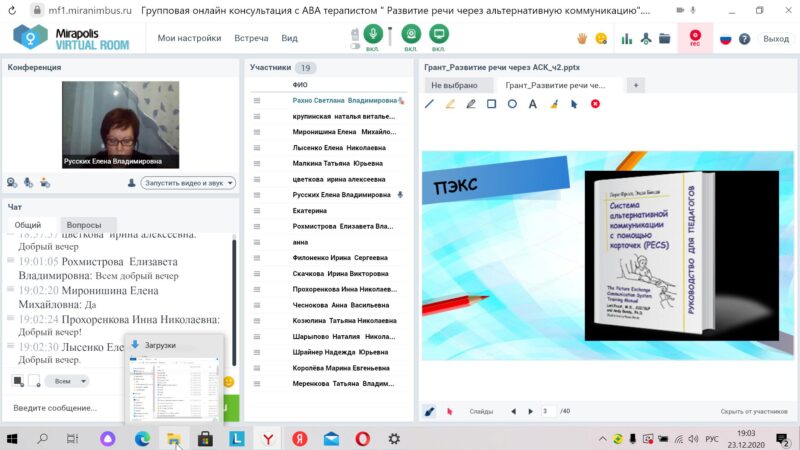This screenshot has width=800, height=450.
Task: Open Запустить видео и звук dropdown
Action: click(188, 183)
